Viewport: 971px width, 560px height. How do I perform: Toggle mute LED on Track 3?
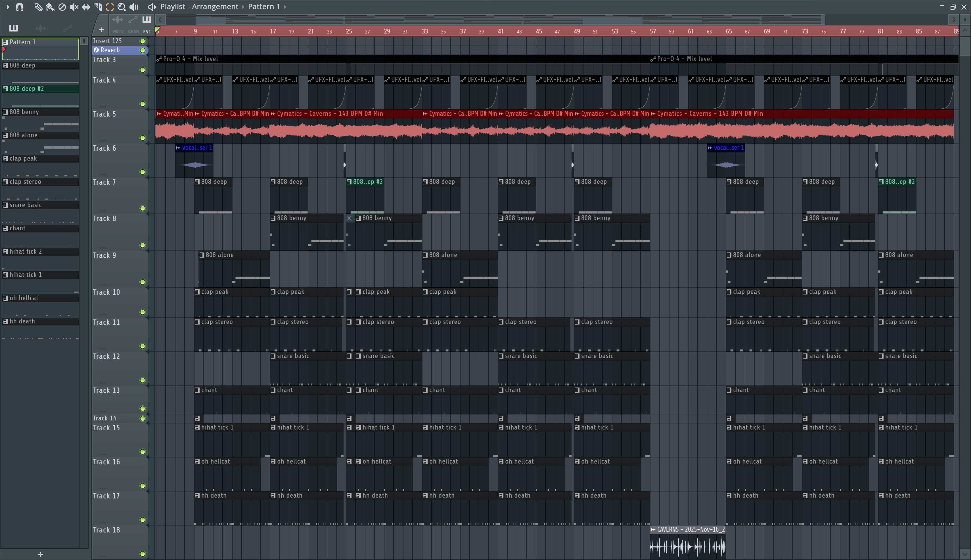pyautogui.click(x=143, y=70)
